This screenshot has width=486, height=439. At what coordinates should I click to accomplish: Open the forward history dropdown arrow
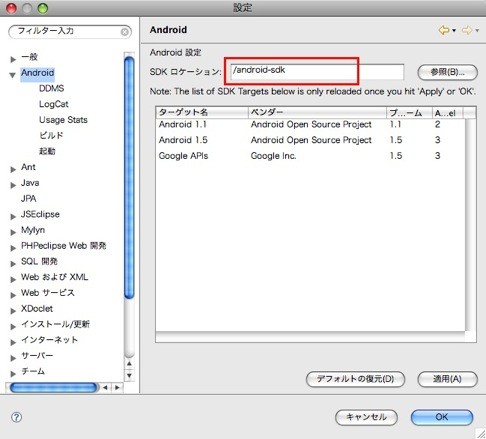(477, 31)
